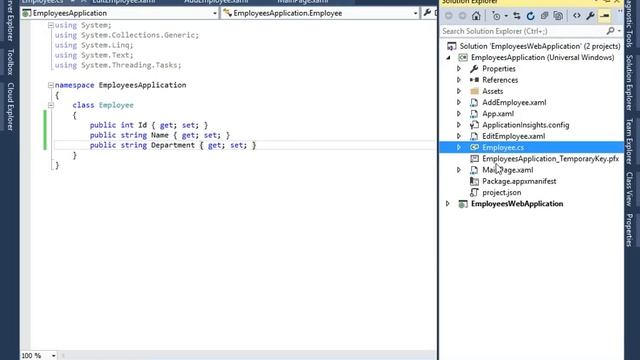Click the EditEmployee.xaml file icon

coord(474,136)
